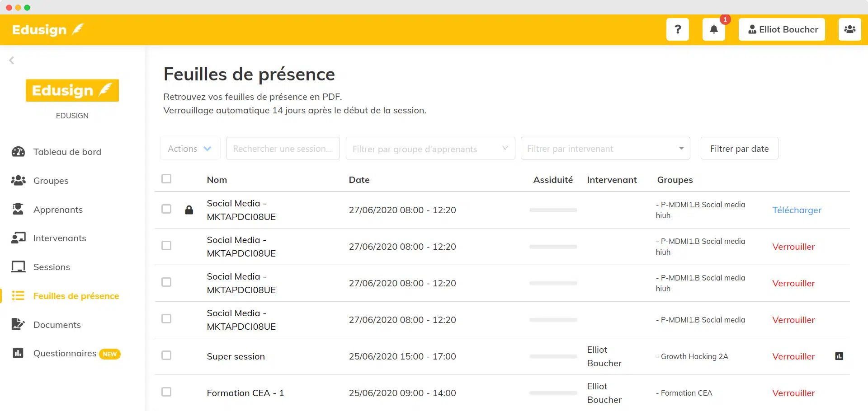Click the Date column header
Image resolution: width=868 pixels, height=411 pixels.
359,180
